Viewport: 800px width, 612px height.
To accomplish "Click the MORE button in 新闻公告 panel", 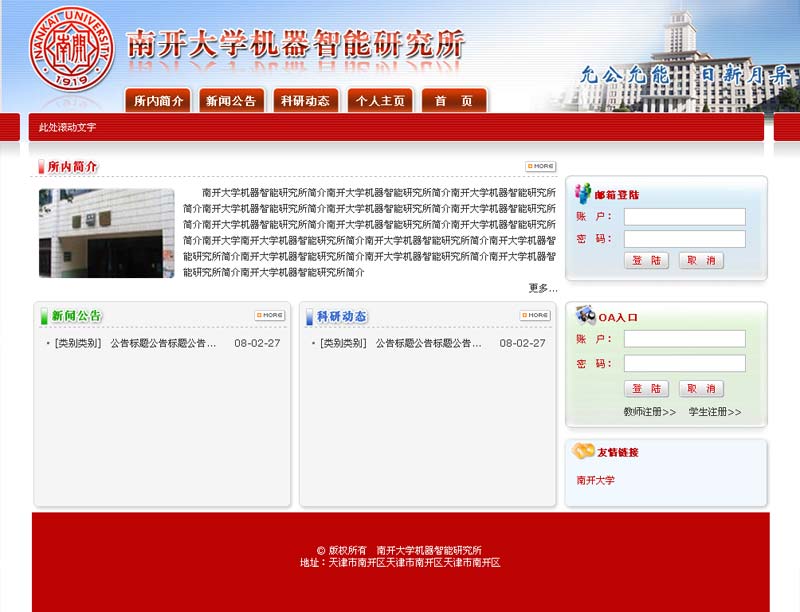I will (x=270, y=315).
